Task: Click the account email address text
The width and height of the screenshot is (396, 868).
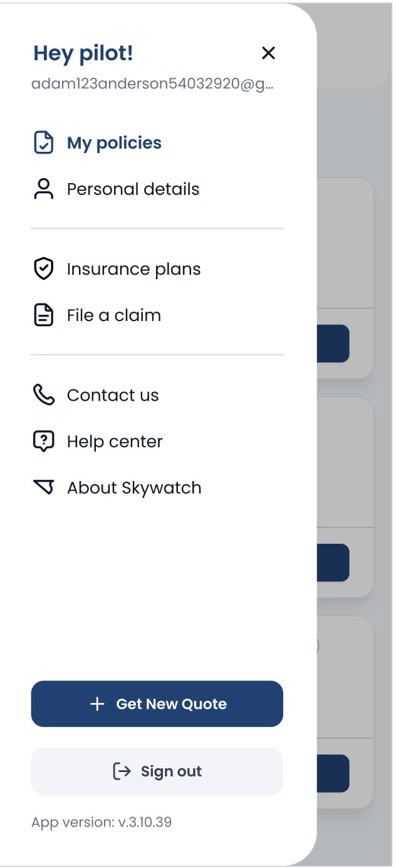Action: 152,84
